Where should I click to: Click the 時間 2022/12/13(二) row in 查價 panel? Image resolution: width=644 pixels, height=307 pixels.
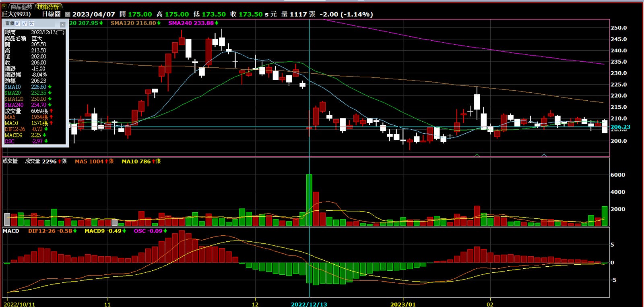click(34, 32)
